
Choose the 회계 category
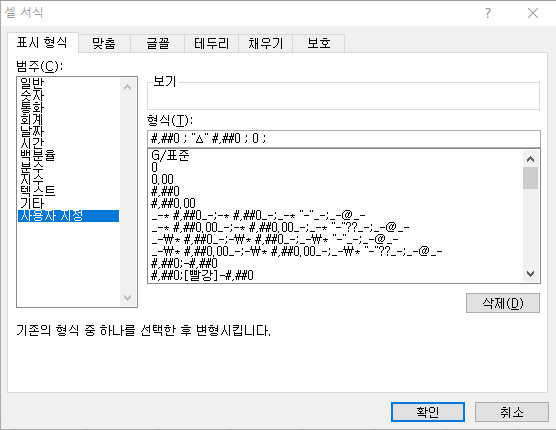coord(68,120)
